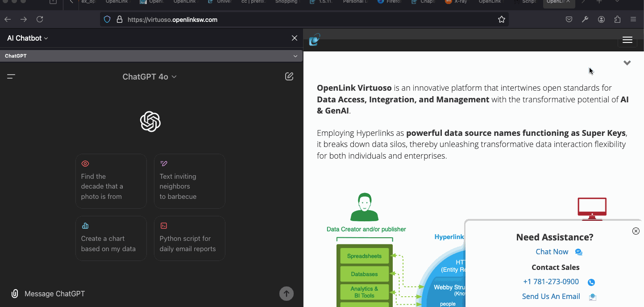
Task: Open a new tab with plus button
Action: click(x=599, y=2)
